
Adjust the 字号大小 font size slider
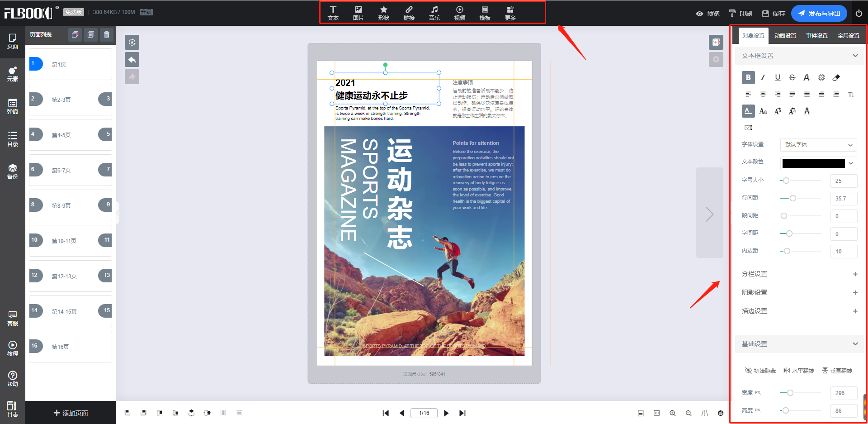click(x=786, y=181)
